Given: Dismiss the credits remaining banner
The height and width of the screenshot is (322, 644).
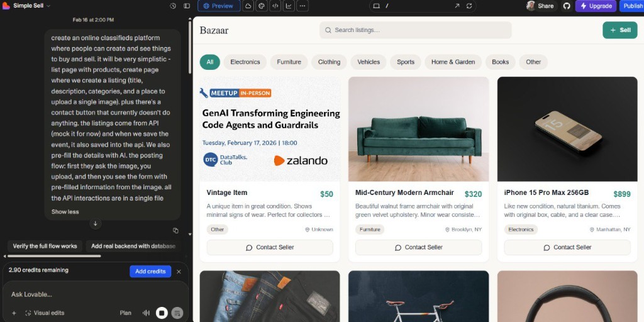Looking at the screenshot, I should [x=179, y=272].
